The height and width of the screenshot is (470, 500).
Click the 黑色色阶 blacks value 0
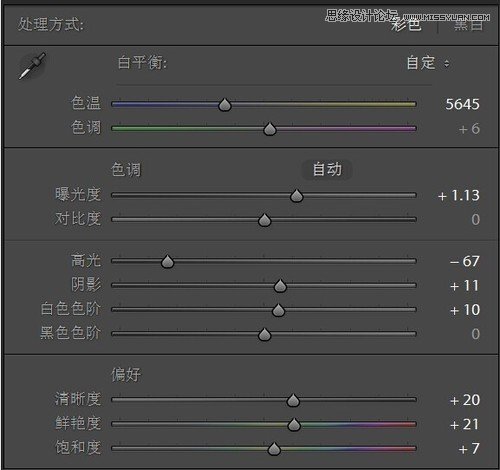tap(476, 334)
